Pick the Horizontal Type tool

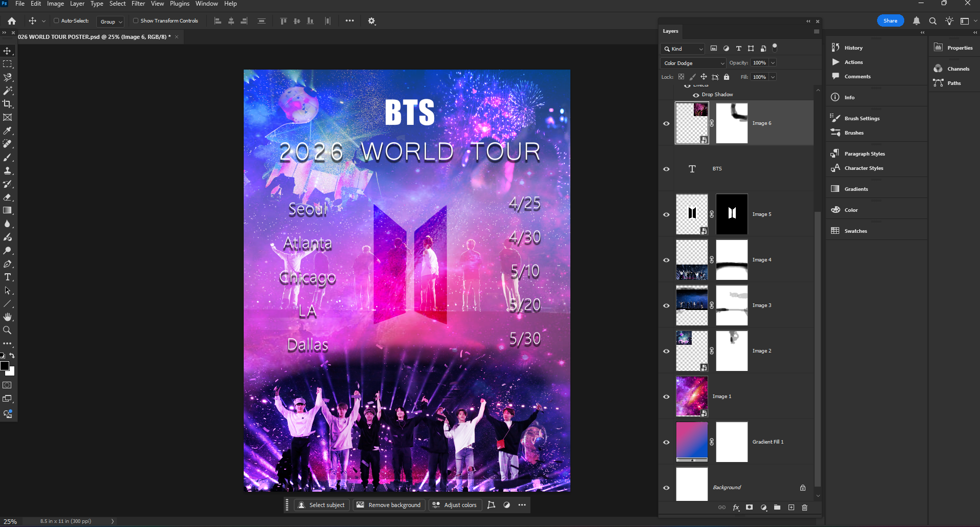point(7,277)
